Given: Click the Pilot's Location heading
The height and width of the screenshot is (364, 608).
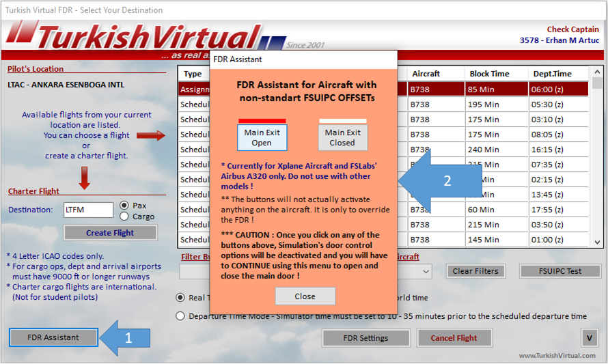Looking at the screenshot, I should click(x=36, y=69).
